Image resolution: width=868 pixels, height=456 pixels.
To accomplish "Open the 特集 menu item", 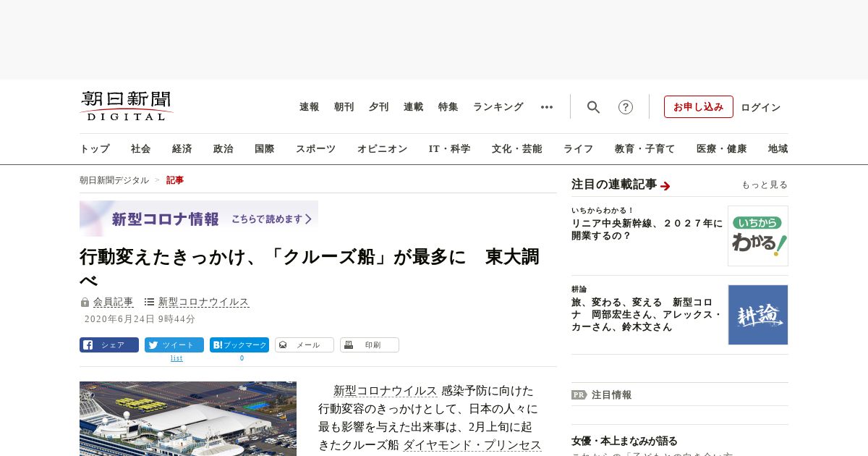I will coord(448,107).
